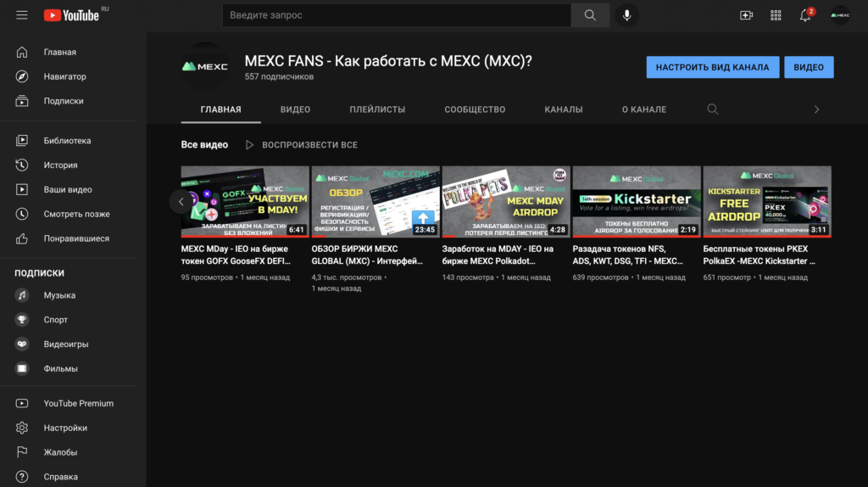868x487 pixels.
Task: Click 651 просмотр text
Action: pyautogui.click(x=726, y=277)
